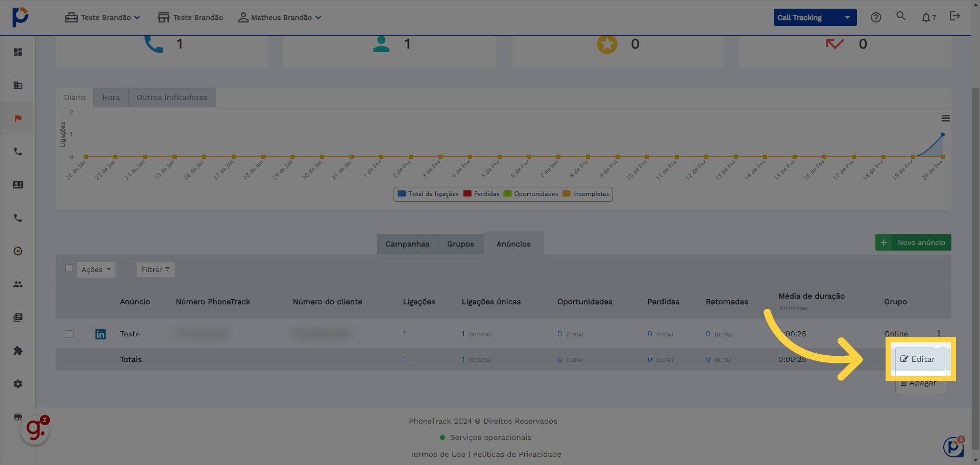
Task: Switch to the Hora chart tab
Action: pos(111,97)
